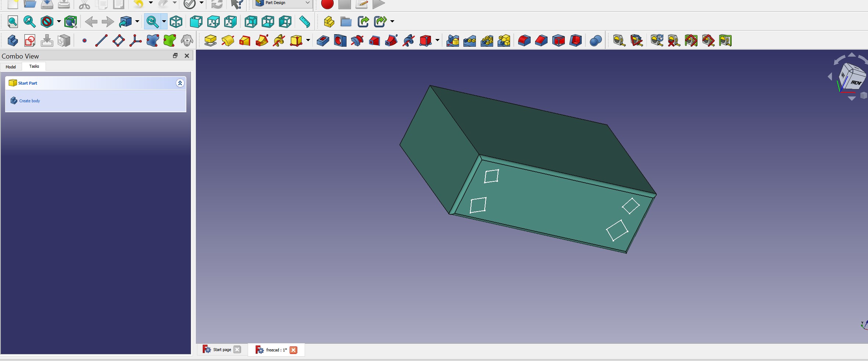Click the green Sub-shape binder tool

click(170, 40)
